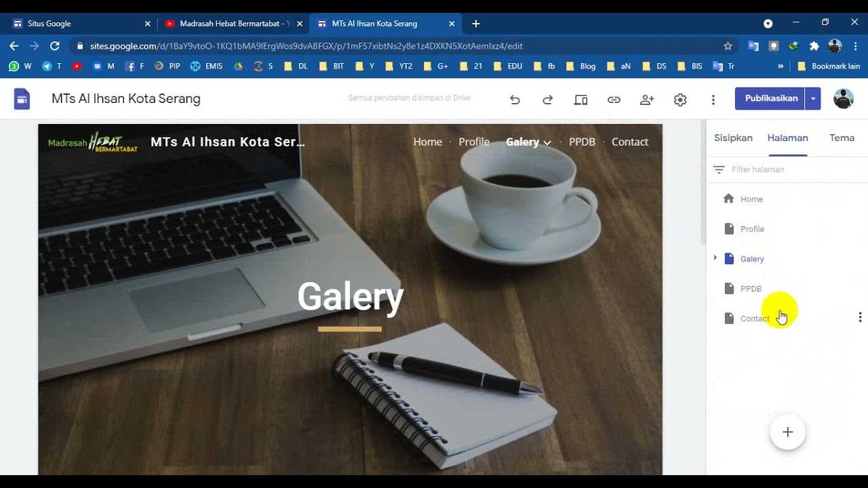Open the tab search dropdown in Chrome

[768, 24]
